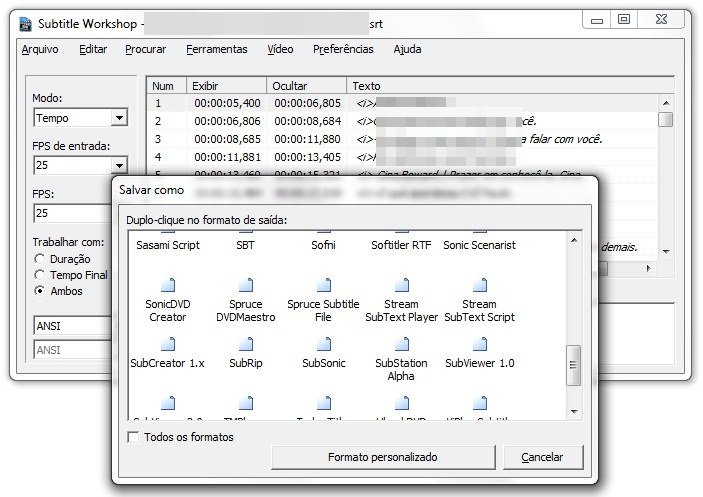
Task: Select the Stream SubText Player format icon
Action: click(x=402, y=285)
